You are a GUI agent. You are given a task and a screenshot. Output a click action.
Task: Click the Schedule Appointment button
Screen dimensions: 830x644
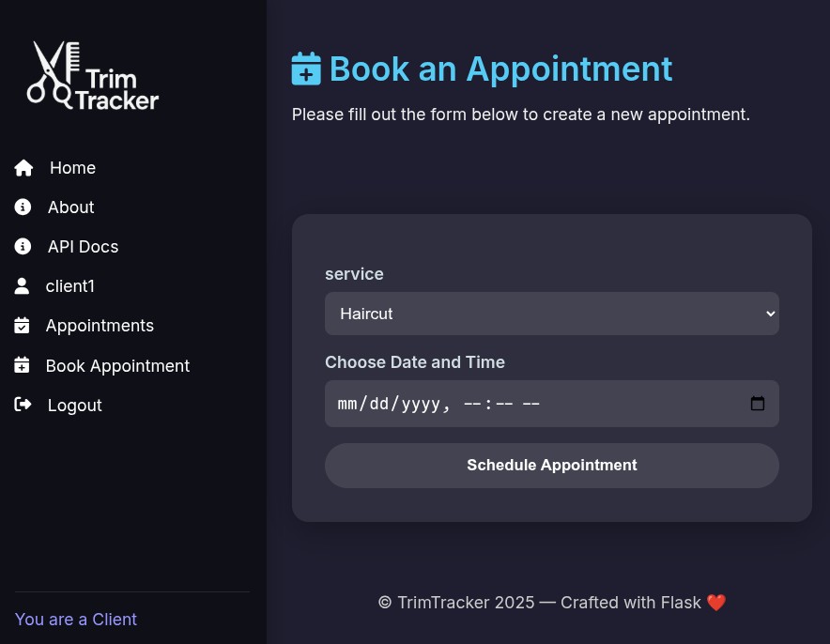point(552,465)
